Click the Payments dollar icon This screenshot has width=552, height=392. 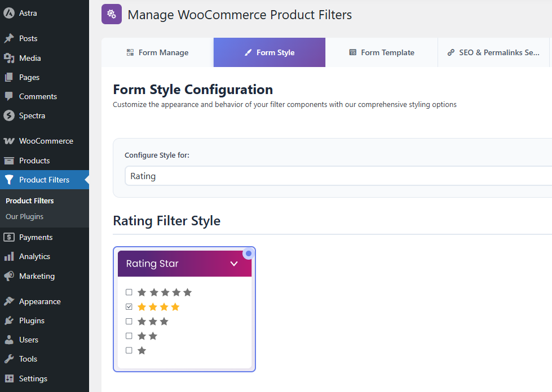[9, 237]
